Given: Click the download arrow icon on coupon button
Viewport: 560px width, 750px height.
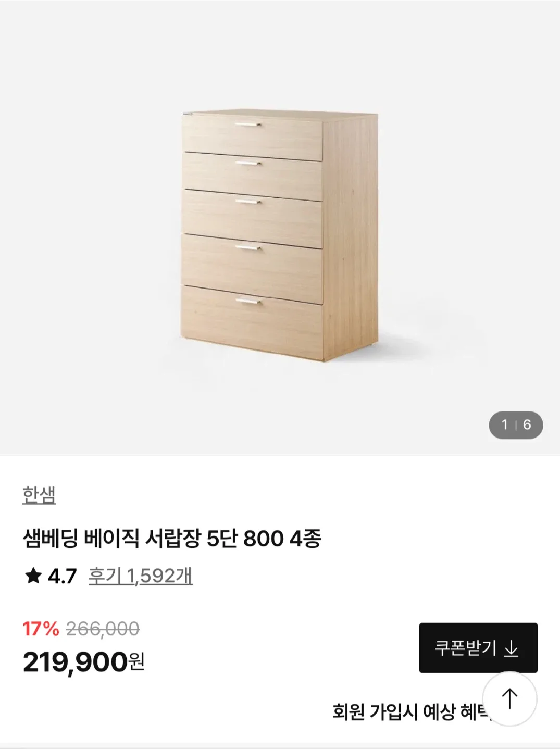Looking at the screenshot, I should pos(511,648).
